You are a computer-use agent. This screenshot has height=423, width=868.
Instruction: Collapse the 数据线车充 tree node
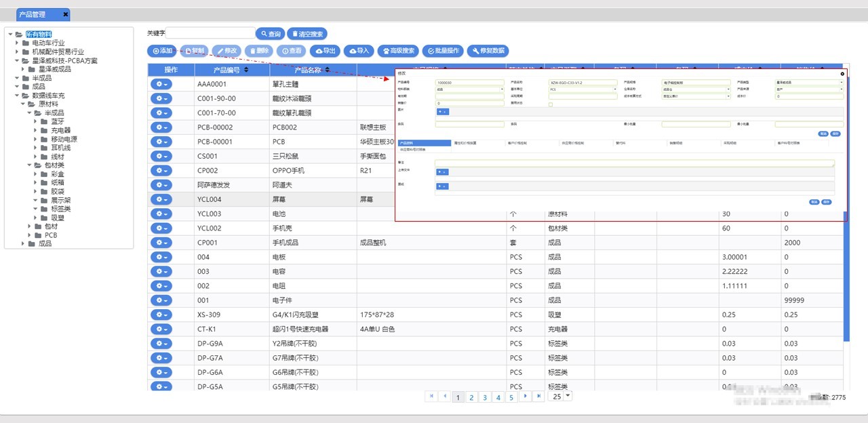(18, 96)
